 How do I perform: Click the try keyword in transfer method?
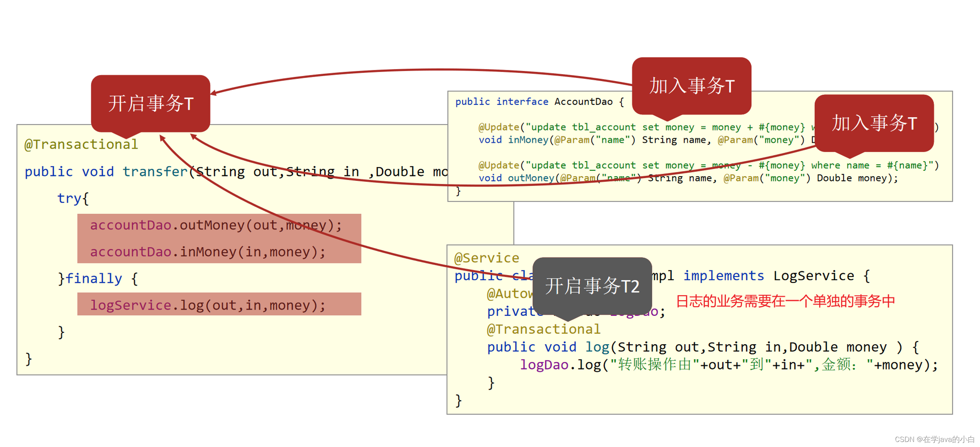(x=69, y=198)
